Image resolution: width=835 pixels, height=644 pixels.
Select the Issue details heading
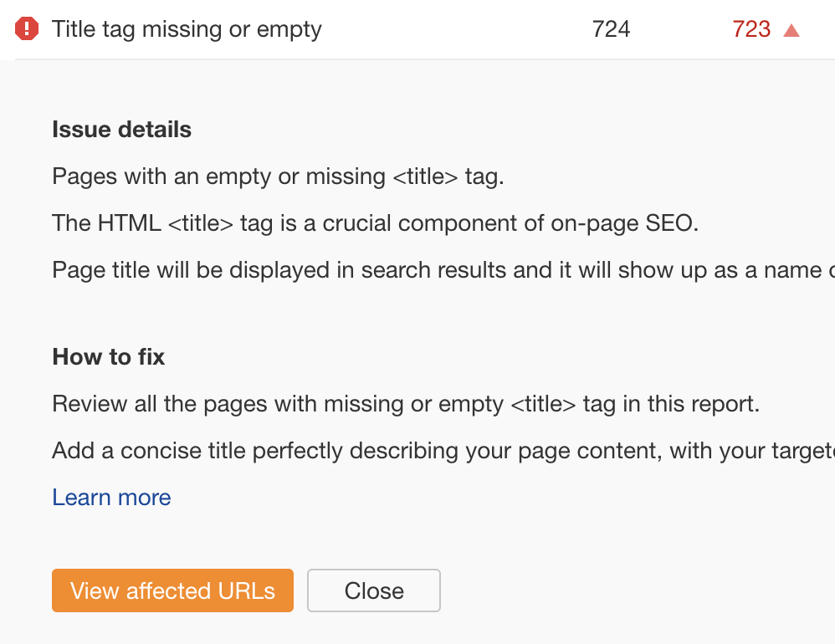click(121, 129)
